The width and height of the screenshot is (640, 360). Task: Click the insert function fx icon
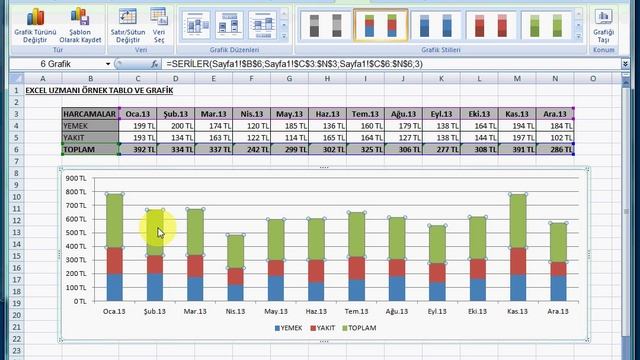point(154,64)
